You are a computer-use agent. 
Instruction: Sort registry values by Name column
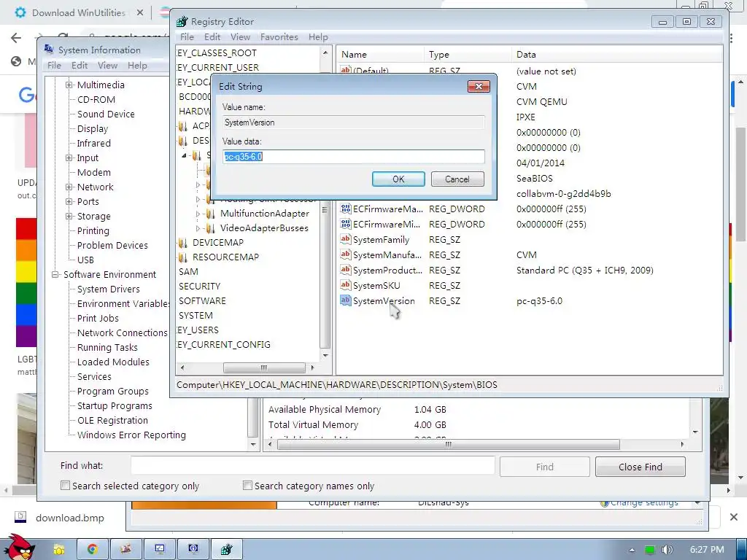coord(380,54)
